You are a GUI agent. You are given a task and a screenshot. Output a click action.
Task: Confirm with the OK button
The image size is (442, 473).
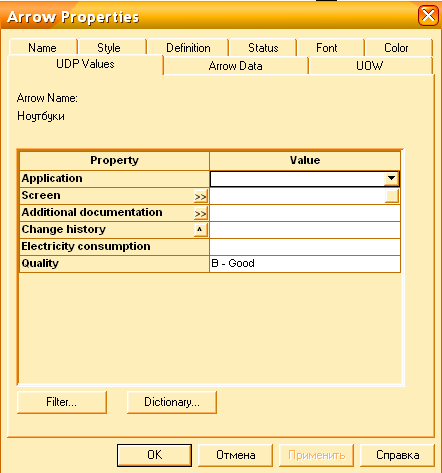[154, 455]
